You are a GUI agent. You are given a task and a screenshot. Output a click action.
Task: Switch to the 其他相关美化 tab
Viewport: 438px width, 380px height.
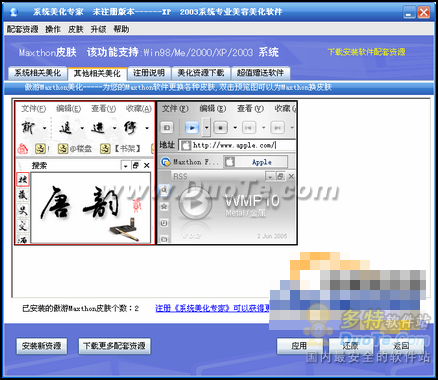(x=97, y=73)
